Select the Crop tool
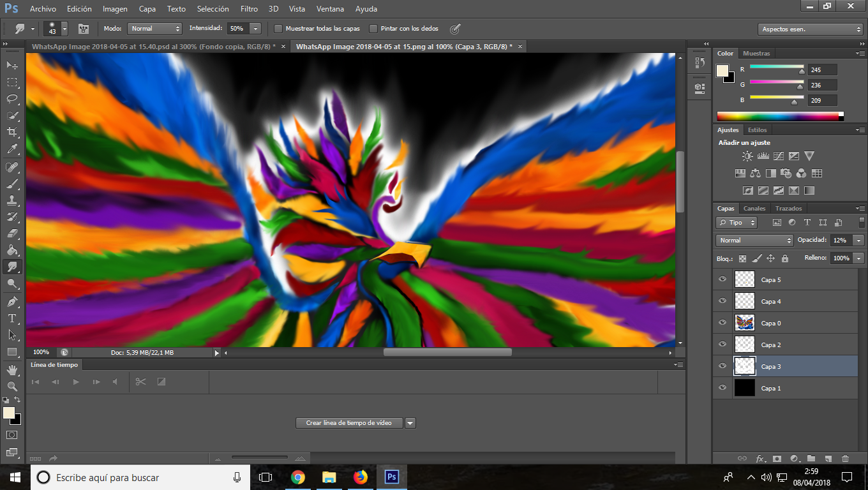The height and width of the screenshot is (490, 868). point(12,131)
